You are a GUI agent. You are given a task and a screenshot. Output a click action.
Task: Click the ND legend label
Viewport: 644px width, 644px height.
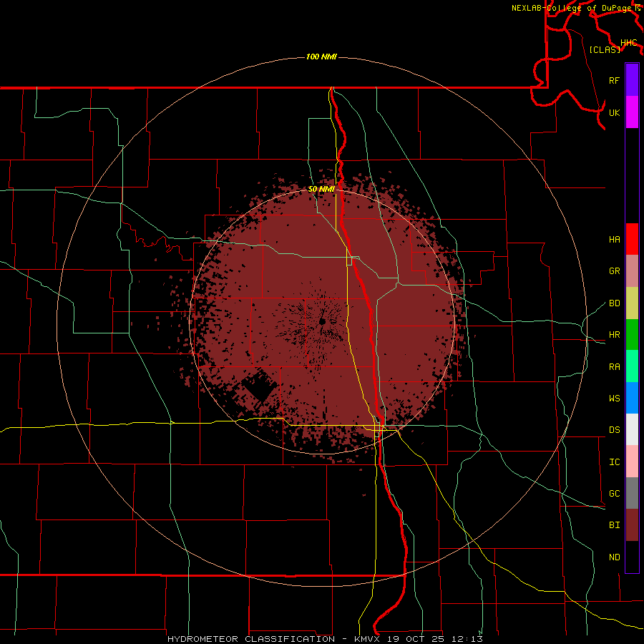click(614, 557)
